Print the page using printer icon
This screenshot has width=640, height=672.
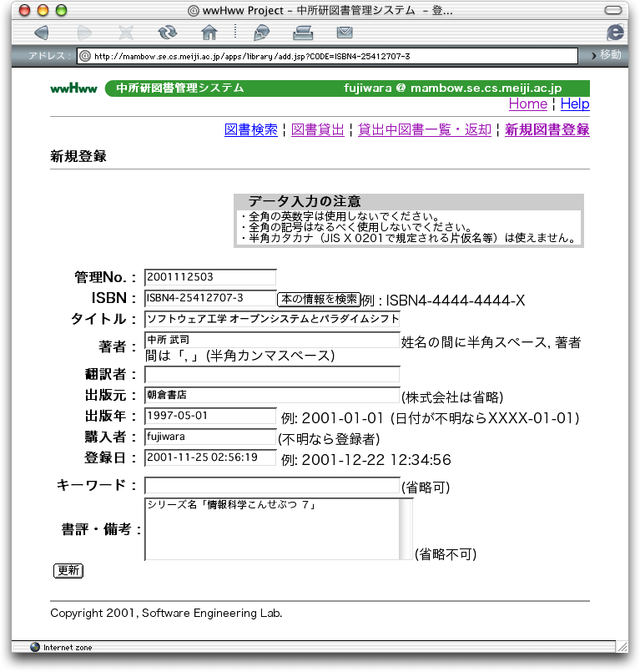(303, 33)
